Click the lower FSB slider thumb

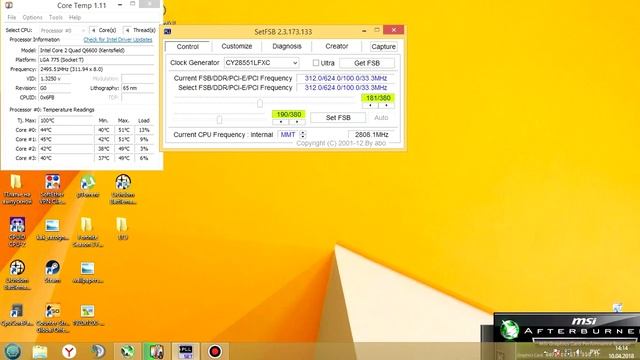pyautogui.click(x=220, y=120)
